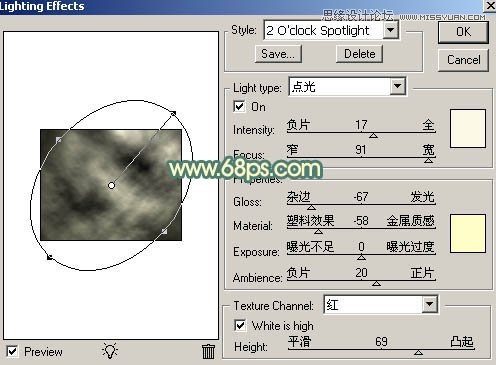Click the Gloss slider handle
The image size is (496, 365).
[x=311, y=207]
